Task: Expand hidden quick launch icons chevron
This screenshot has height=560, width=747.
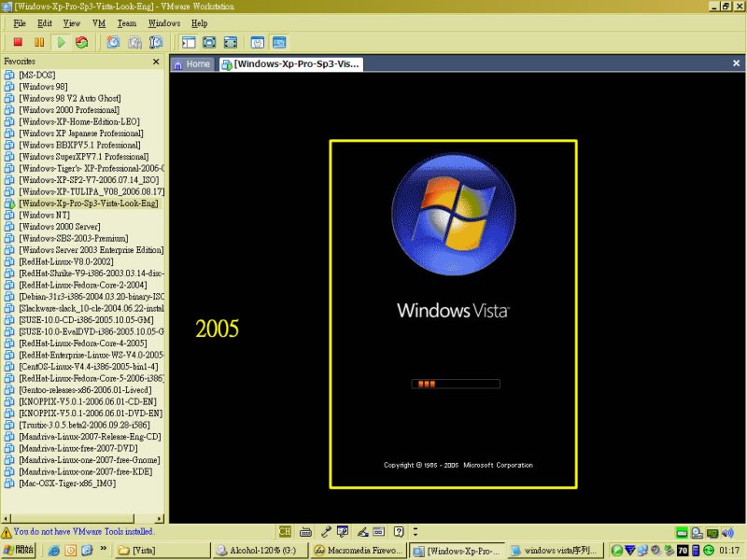Action: 104,549
